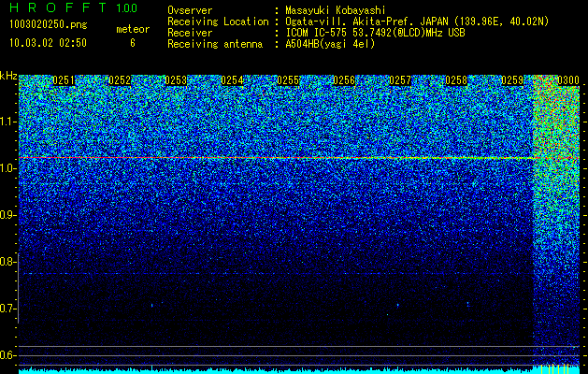Click the 0.9 frequency axis label

(x=7, y=215)
